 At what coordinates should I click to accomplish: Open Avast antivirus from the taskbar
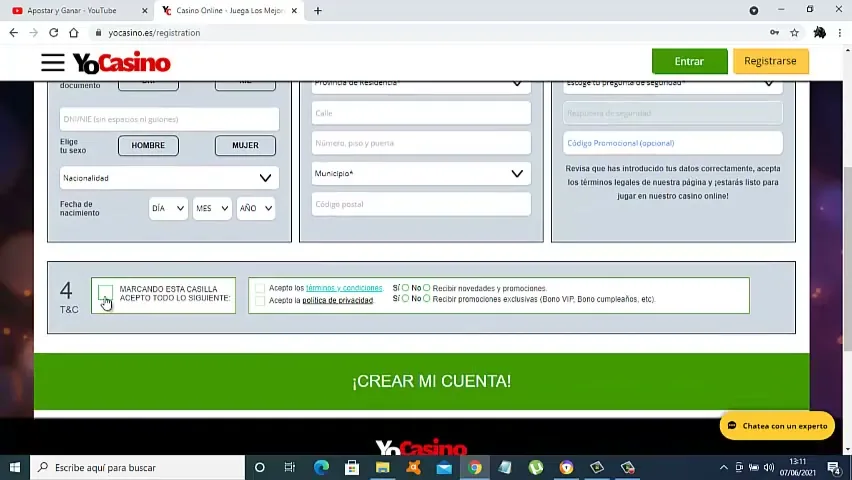pos(414,467)
